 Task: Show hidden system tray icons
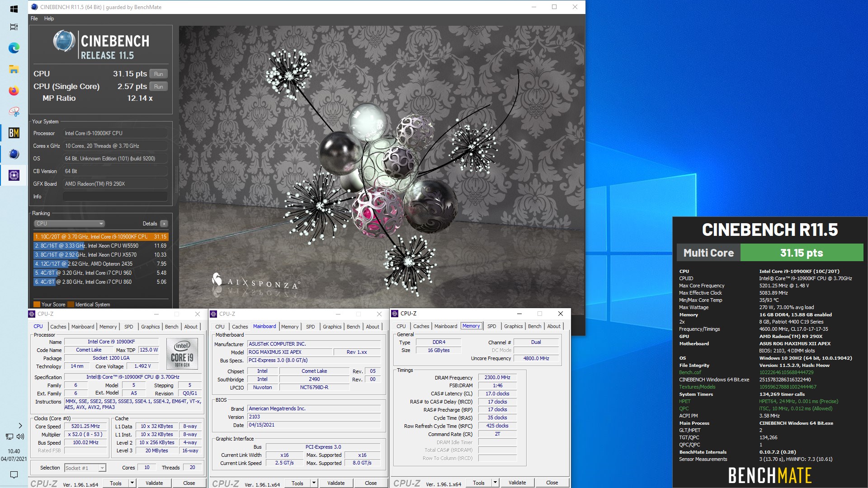click(x=20, y=426)
